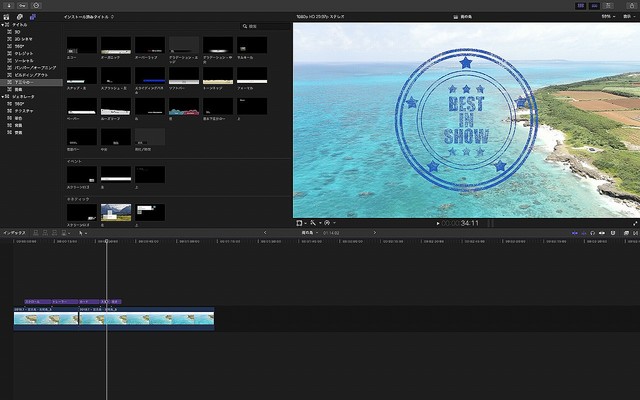Viewport: 640px width, 400px height.
Task: Select ビルドイン/アウト in the titles list
Action: (30, 75)
